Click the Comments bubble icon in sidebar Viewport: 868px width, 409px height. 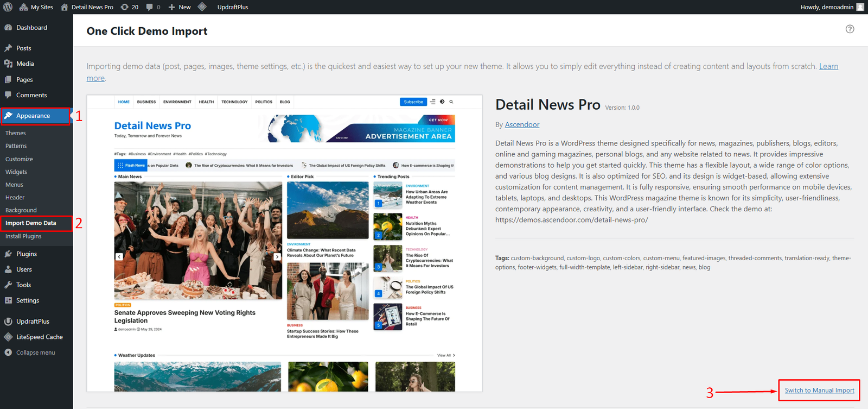8,95
